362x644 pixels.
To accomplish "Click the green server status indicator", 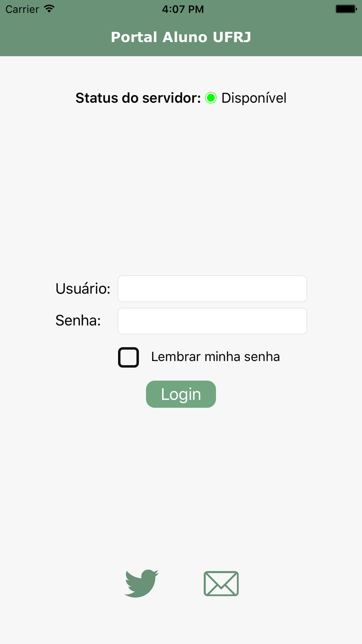I will click(211, 98).
